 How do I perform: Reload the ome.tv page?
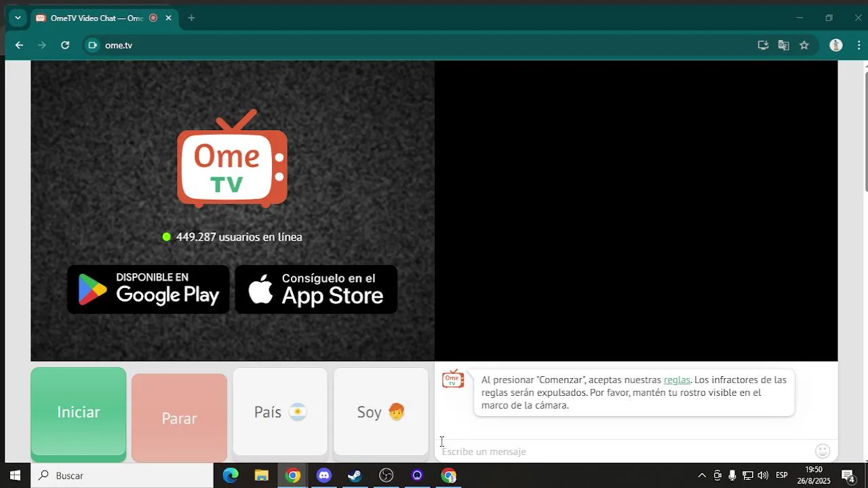(65, 45)
